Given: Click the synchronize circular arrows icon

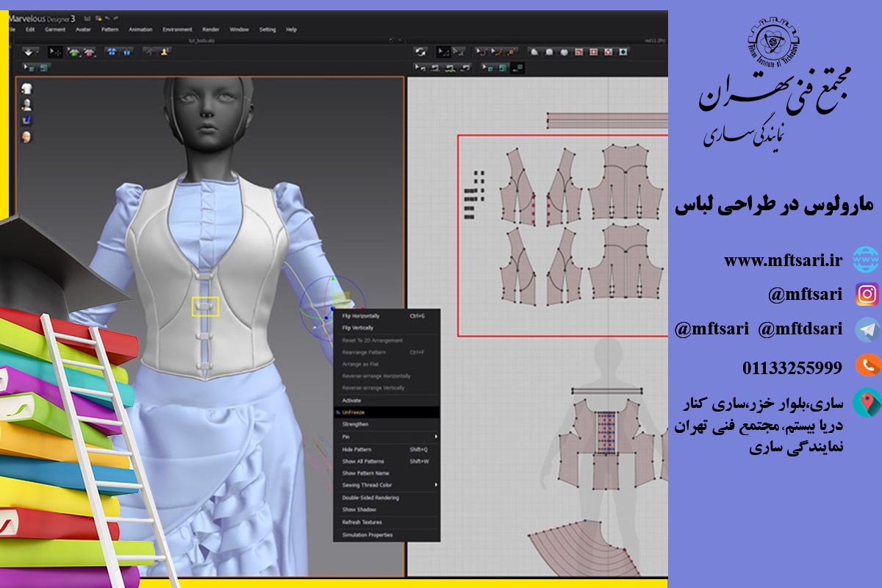Looking at the screenshot, I should coord(420,52).
